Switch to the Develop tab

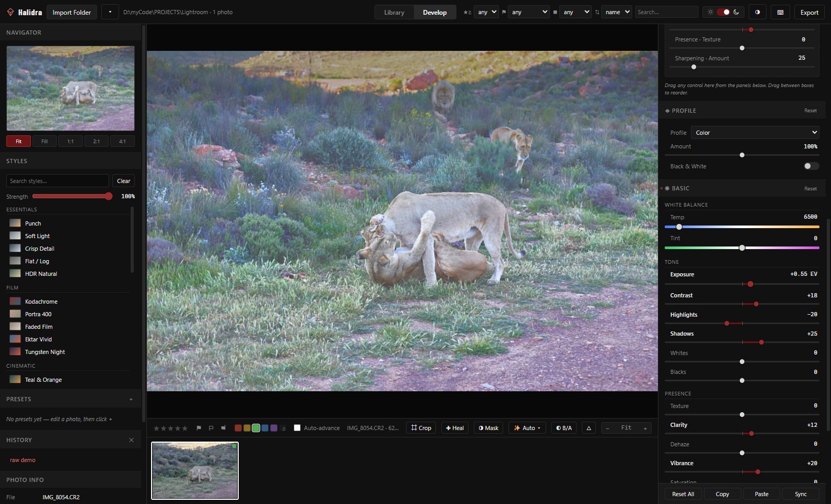point(435,12)
